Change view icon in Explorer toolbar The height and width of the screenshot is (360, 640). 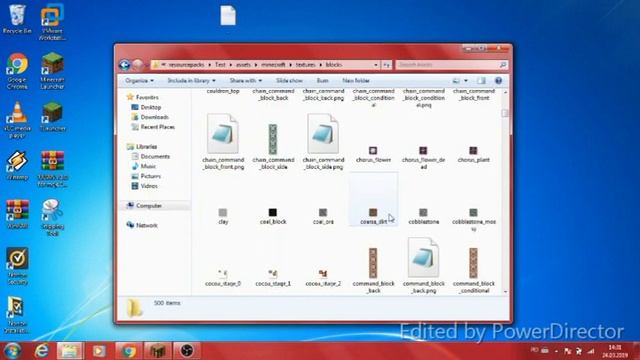(x=456, y=81)
